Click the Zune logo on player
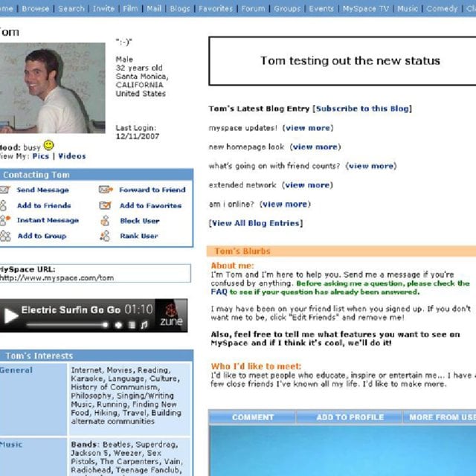The width and height of the screenshot is (476, 476). [171, 315]
